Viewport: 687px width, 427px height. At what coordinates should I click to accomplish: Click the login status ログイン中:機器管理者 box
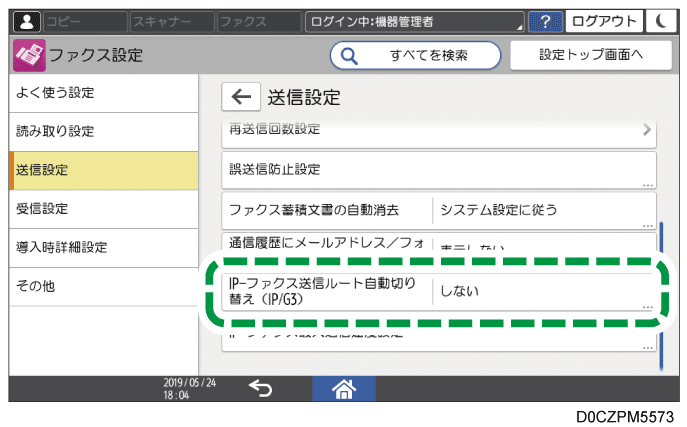tap(414, 21)
